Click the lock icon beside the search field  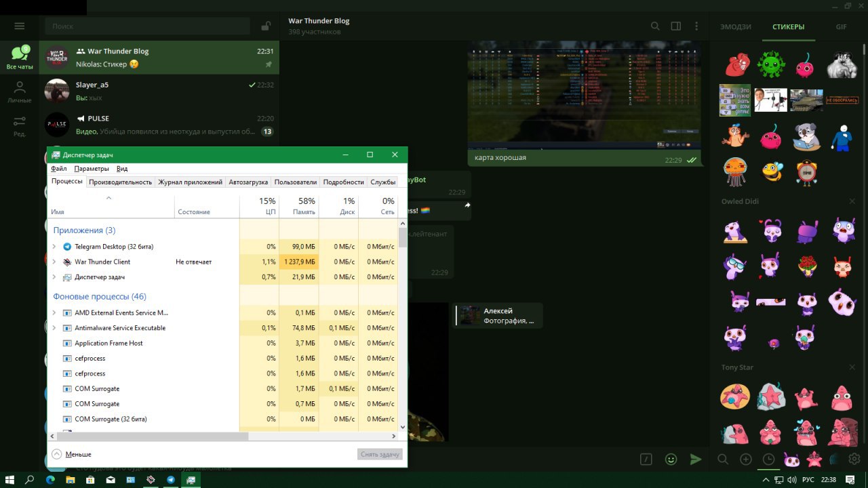[x=266, y=26]
